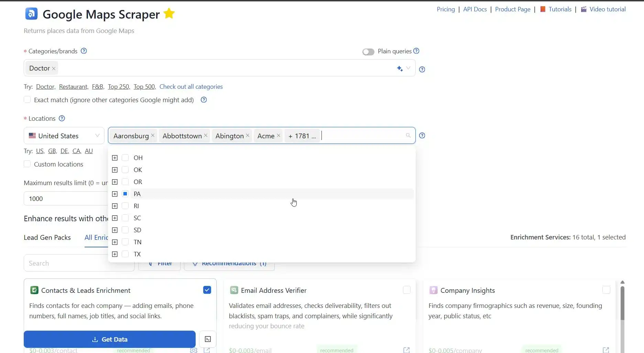Remove the Doctor category tag
Viewport: 644px width, 353px height.
pos(54,68)
